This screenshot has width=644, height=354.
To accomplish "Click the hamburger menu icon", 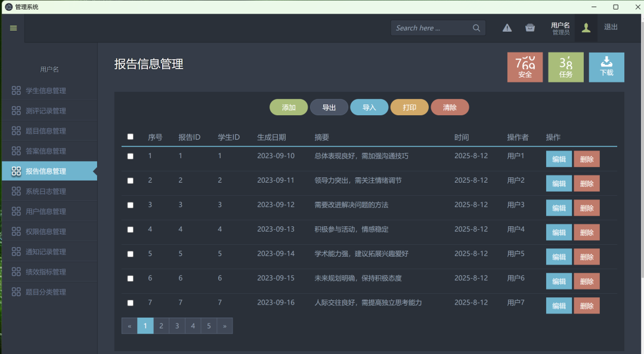I will 13,28.
